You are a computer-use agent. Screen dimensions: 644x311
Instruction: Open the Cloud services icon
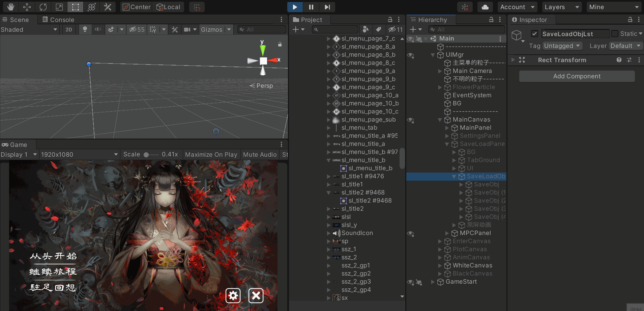click(x=485, y=7)
